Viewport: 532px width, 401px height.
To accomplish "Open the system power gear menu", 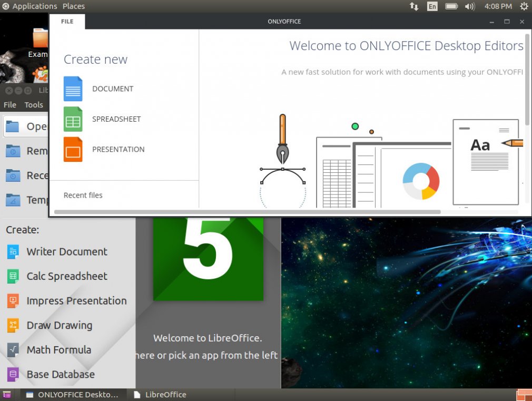I will tap(524, 6).
